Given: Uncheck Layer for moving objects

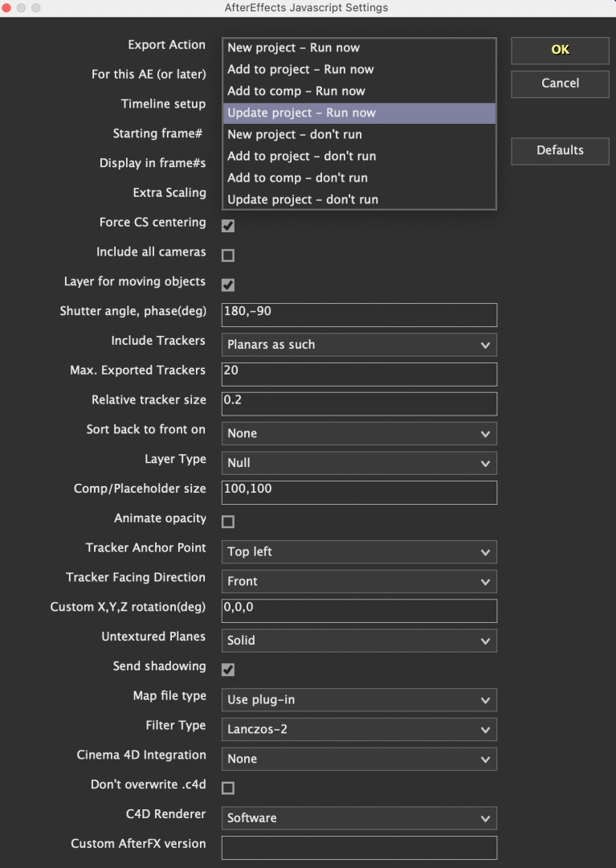Looking at the screenshot, I should click(x=228, y=285).
